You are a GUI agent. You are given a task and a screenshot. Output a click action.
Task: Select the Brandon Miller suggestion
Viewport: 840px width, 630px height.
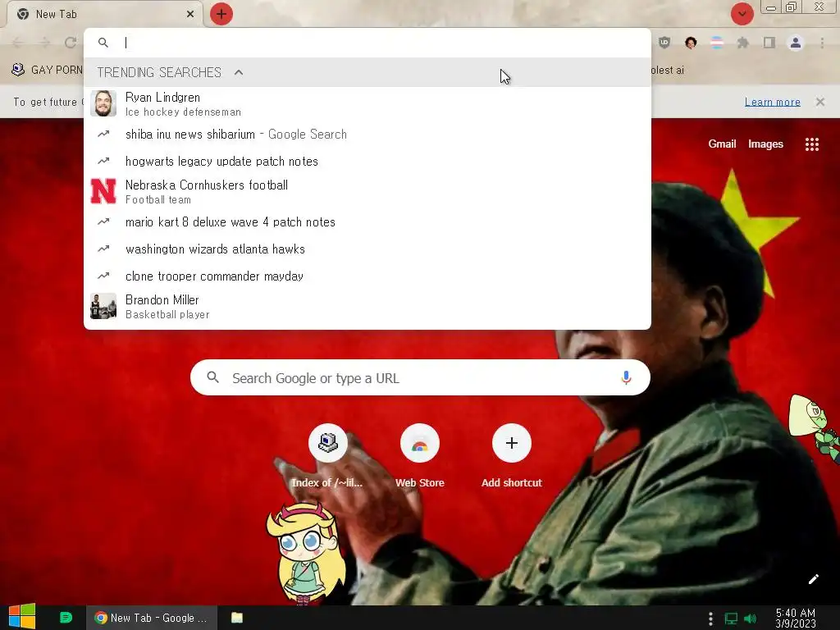[x=367, y=307]
